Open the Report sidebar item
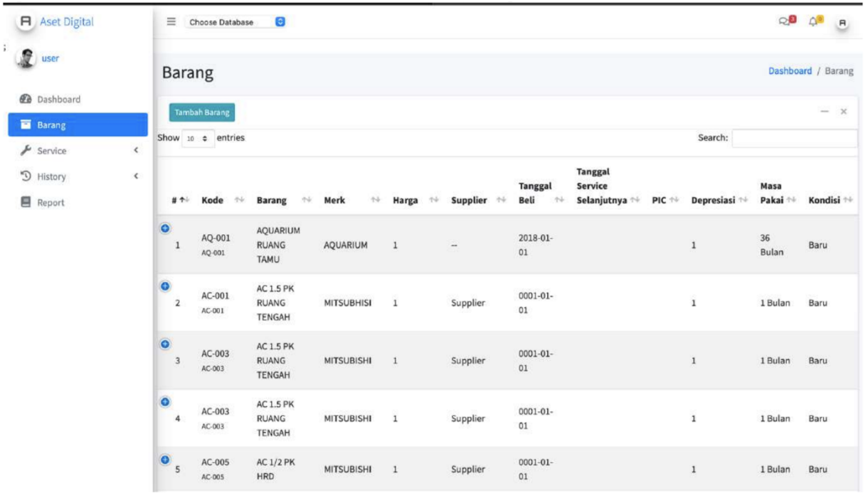This screenshot has height=498, width=868. point(51,203)
